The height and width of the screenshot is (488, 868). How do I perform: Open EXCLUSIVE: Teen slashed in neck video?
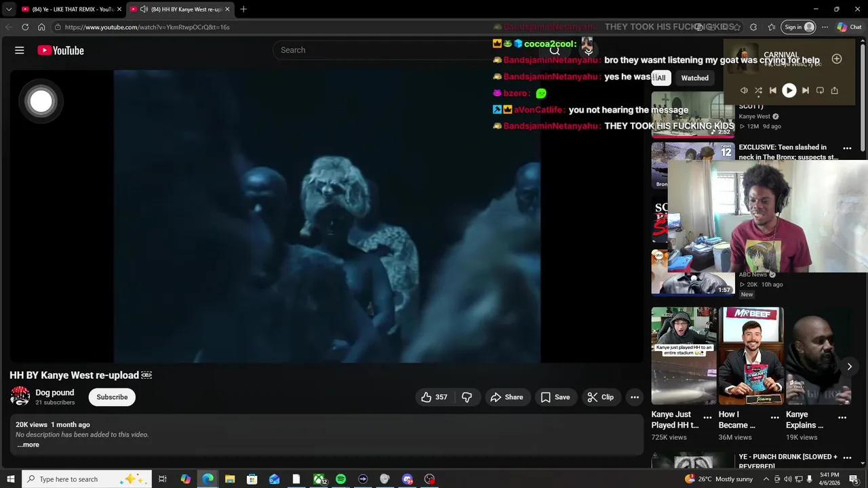(x=788, y=152)
